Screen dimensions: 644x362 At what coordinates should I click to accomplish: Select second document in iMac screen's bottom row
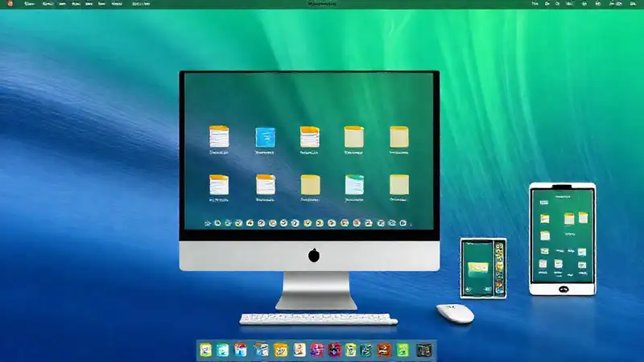click(x=266, y=185)
